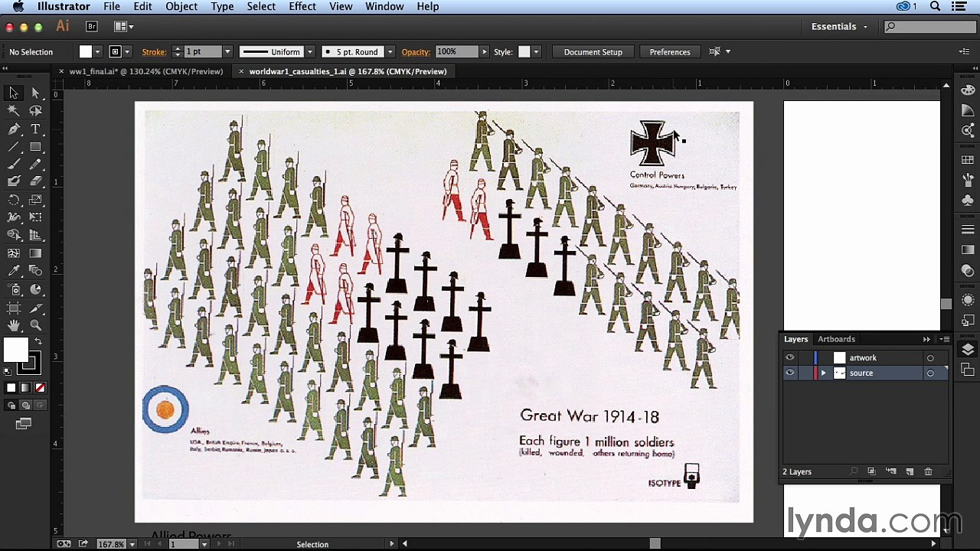The height and width of the screenshot is (551, 980).
Task: Select the Direct Selection tool
Action: [35, 93]
